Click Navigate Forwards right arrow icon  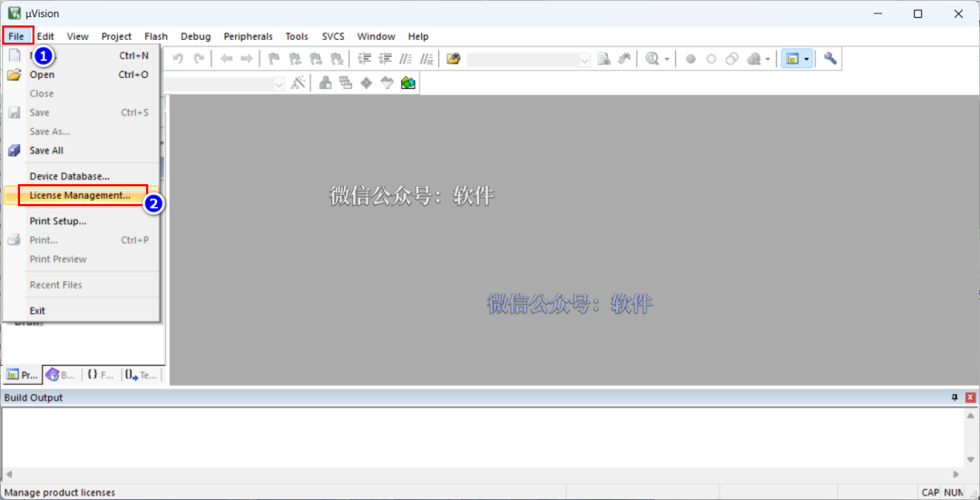tap(246, 59)
